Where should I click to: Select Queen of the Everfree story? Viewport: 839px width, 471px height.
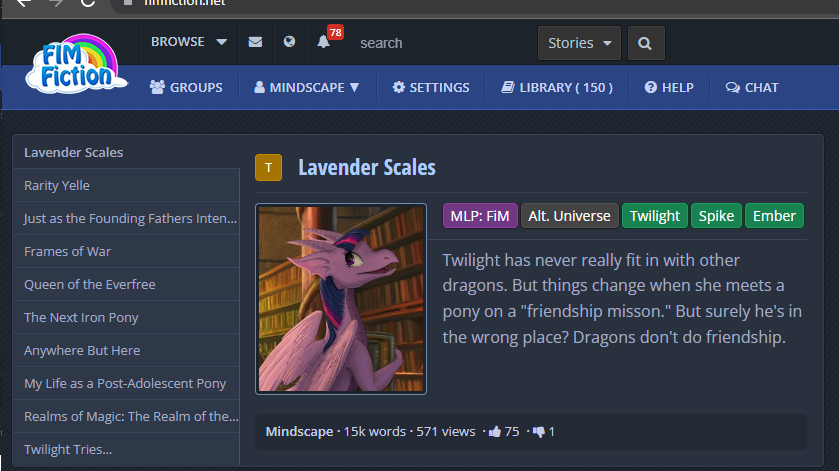point(127,284)
